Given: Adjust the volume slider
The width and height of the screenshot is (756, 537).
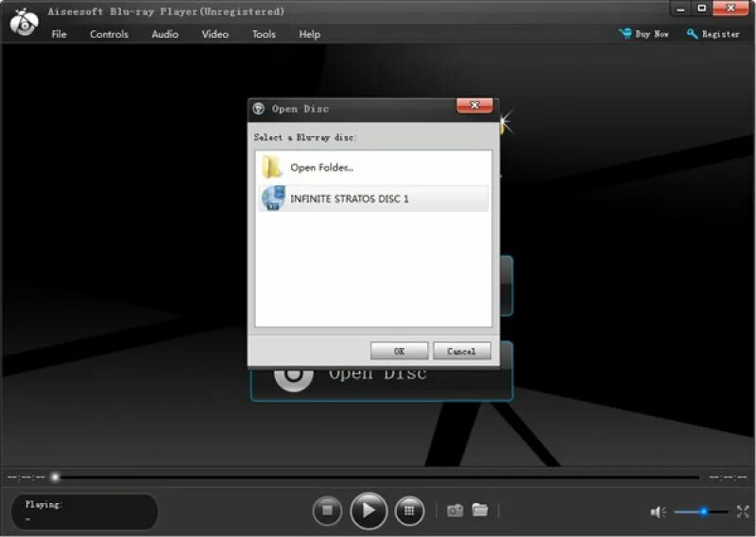Looking at the screenshot, I should click(x=701, y=511).
